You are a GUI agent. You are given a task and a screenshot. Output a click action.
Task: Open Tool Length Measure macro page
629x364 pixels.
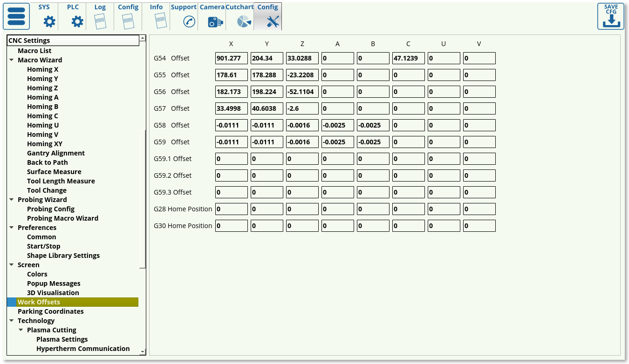click(x=61, y=181)
